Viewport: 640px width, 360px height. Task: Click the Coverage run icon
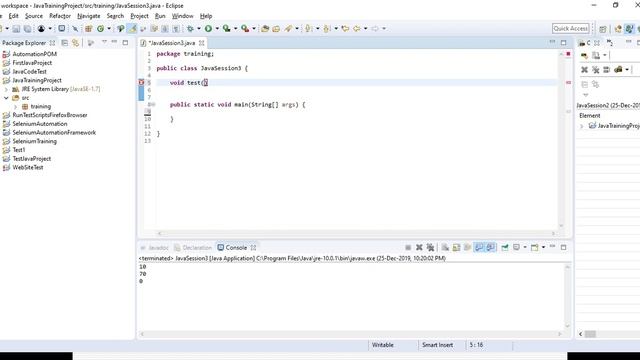[x=227, y=29]
